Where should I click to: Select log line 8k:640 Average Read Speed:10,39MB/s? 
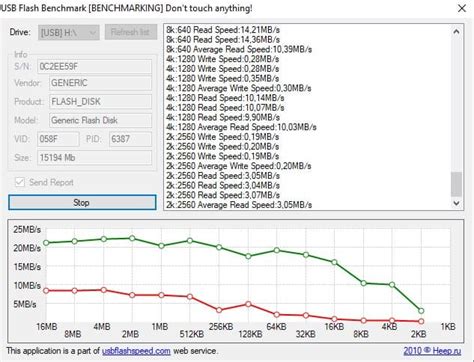(239, 49)
